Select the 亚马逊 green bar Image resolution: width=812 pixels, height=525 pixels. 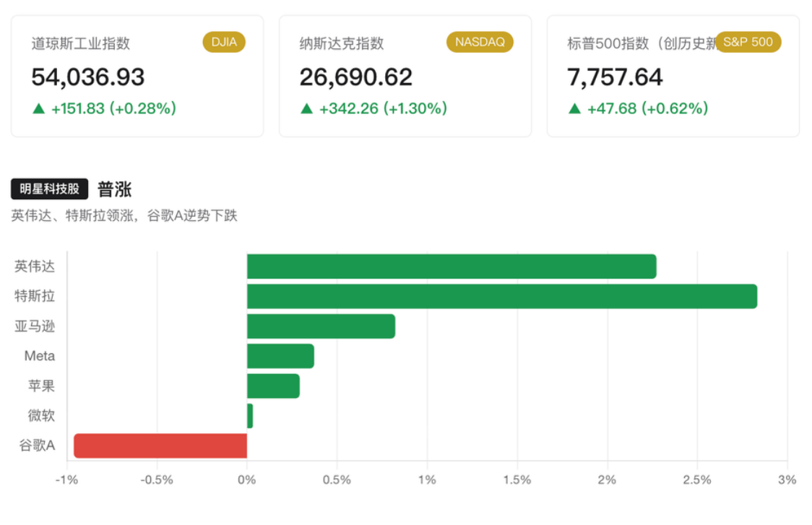click(321, 326)
